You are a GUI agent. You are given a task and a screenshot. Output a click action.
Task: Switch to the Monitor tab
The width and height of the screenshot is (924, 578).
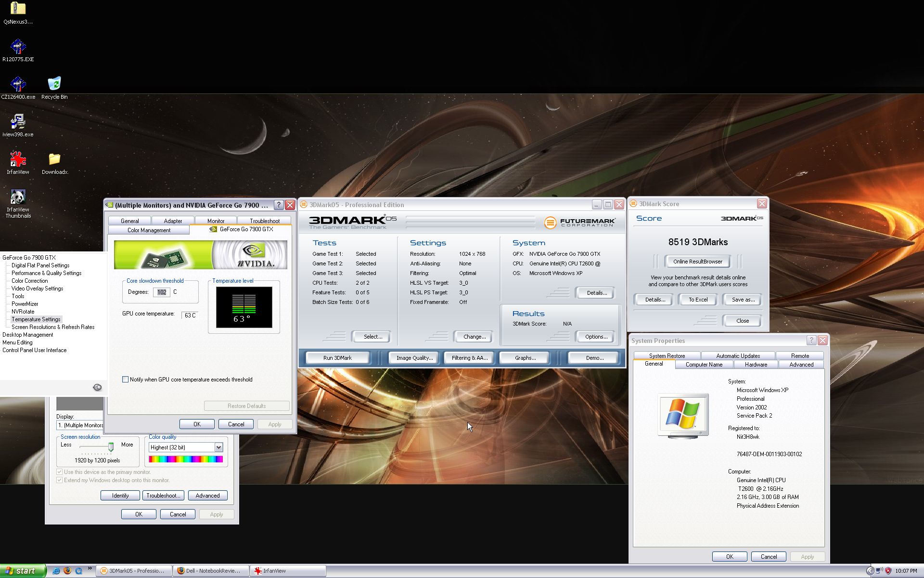216,221
